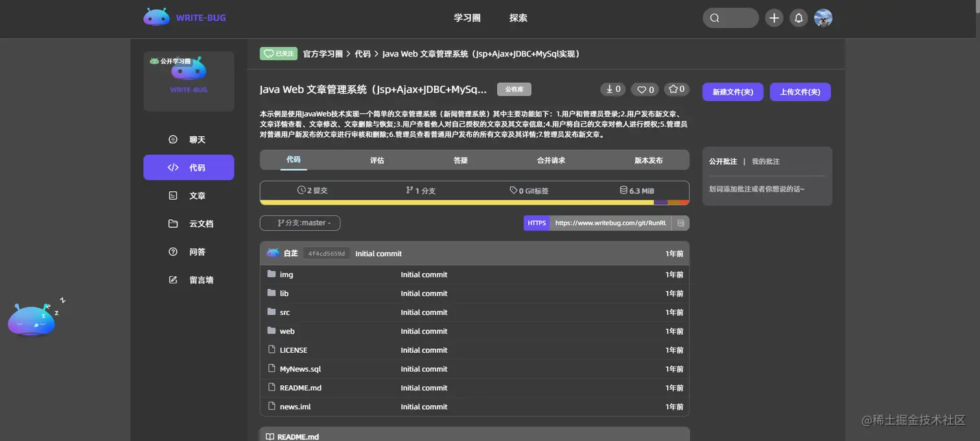Click Initial commit message in LICENSE row
Viewport: 980px width, 441px height.
click(x=424, y=350)
